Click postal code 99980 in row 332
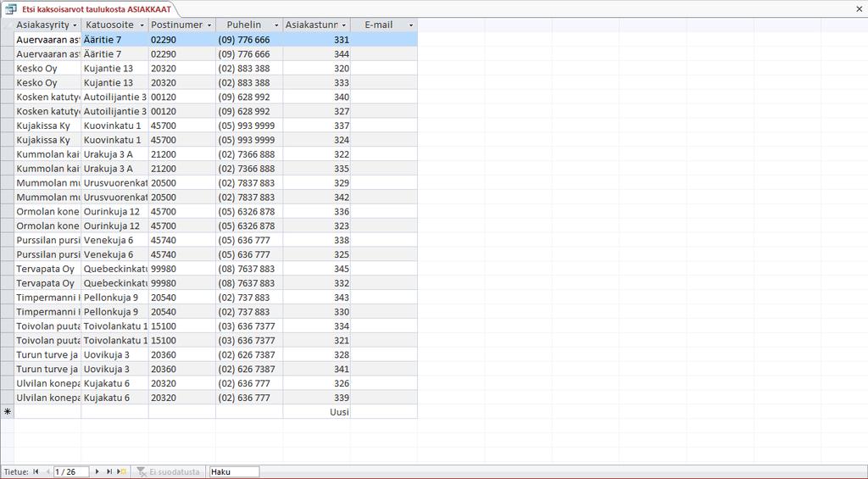The height and width of the screenshot is (479, 868). pos(182,283)
